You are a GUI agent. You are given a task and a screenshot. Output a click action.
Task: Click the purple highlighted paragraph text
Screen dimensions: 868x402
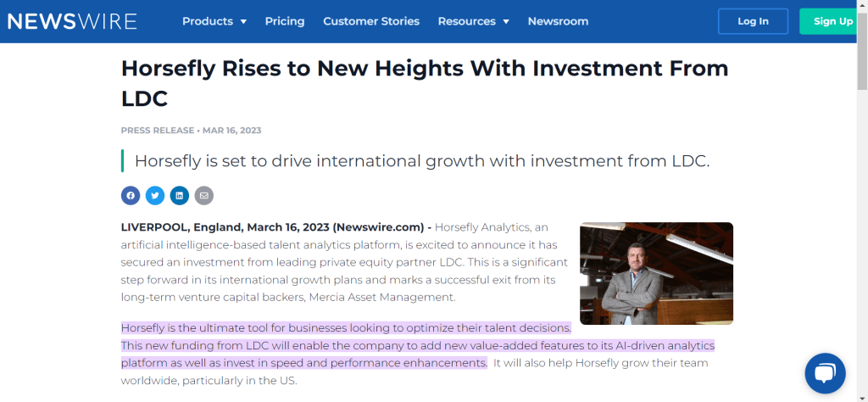click(417, 346)
